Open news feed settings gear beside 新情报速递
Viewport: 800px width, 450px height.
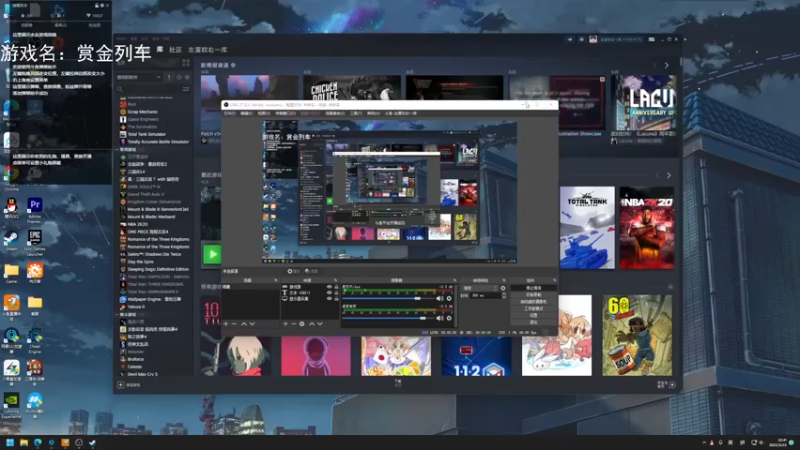coord(233,65)
